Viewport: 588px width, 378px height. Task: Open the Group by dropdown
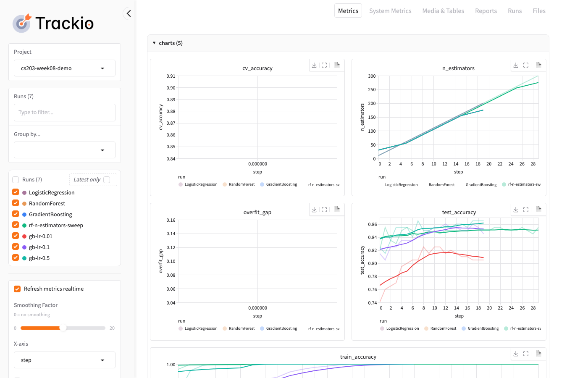point(65,150)
